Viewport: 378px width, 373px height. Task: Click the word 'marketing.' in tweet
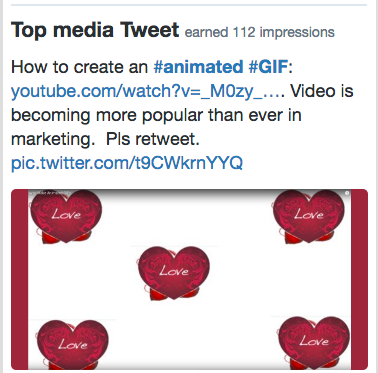(x=51, y=139)
